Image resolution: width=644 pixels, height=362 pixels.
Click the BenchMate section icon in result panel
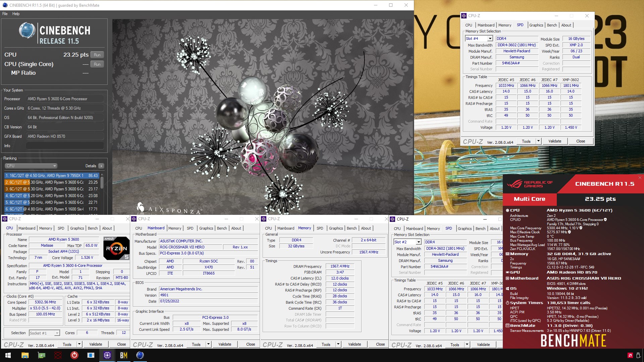[507, 325]
